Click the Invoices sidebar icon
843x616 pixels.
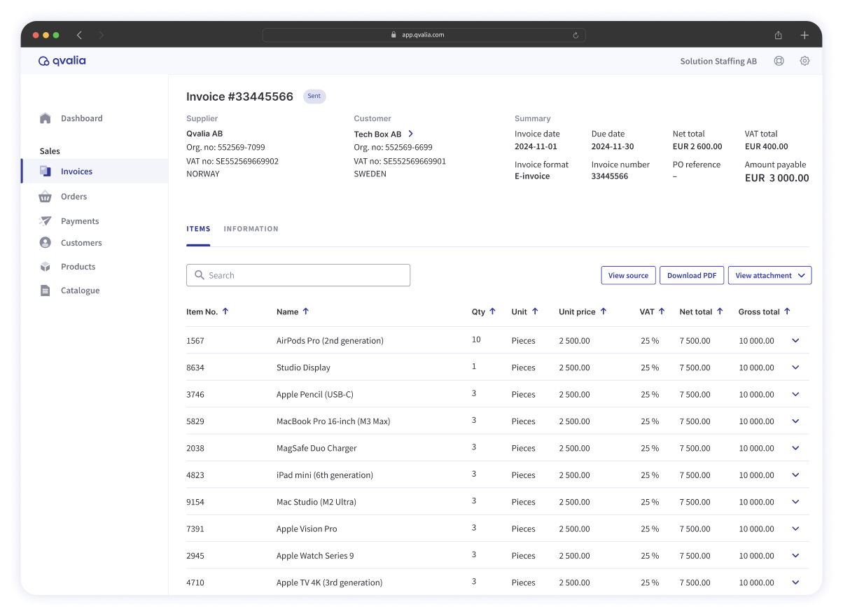[x=46, y=171]
